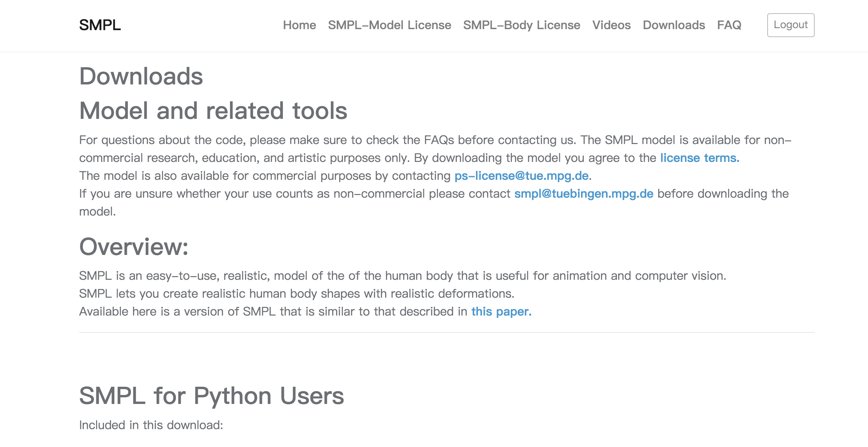Return home via the SMPL brand text
Screen dimensions: 868x447
pos(100,25)
